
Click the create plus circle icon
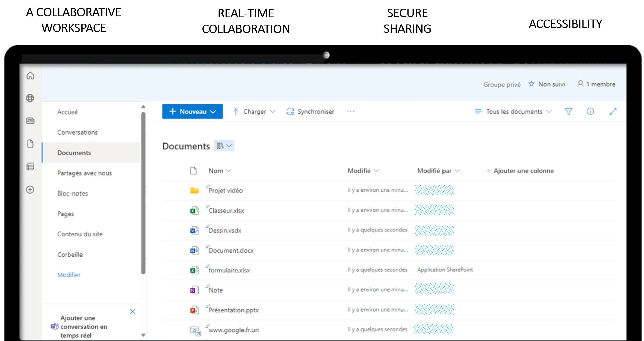point(30,190)
